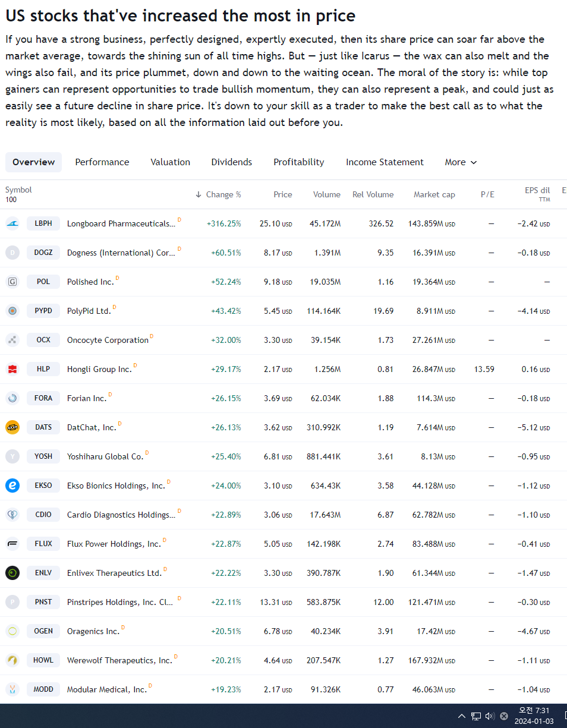
Task: Sort by the Price column header
Action: point(283,194)
